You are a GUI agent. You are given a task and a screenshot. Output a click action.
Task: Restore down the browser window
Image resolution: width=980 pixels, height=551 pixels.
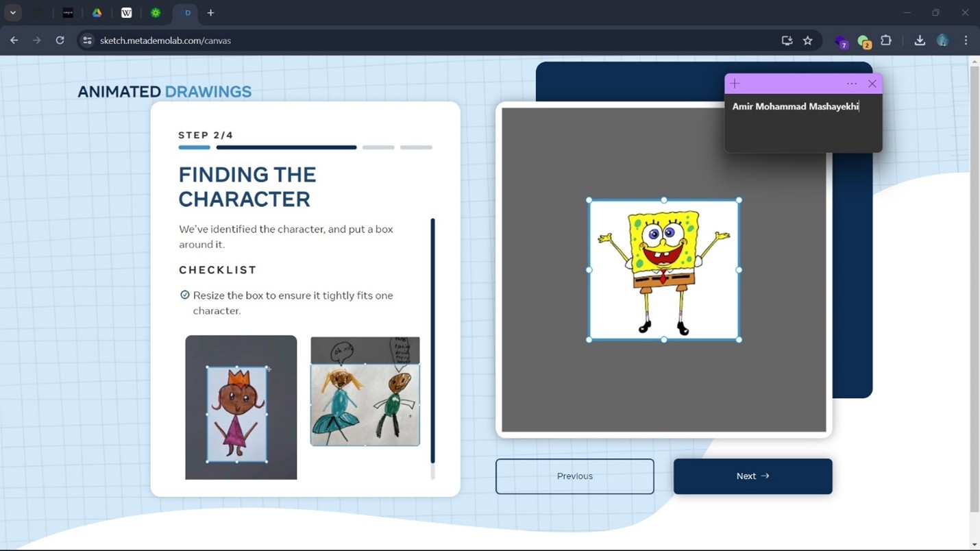coord(936,13)
